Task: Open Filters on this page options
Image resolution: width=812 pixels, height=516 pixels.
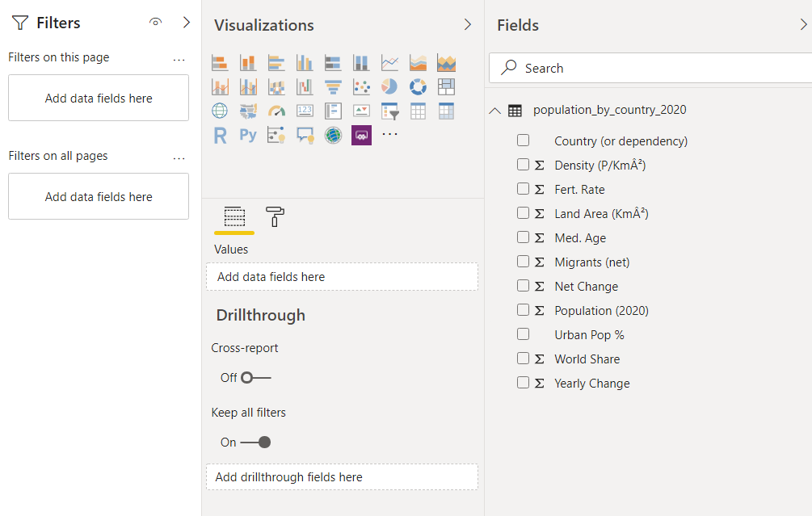Action: tap(179, 58)
